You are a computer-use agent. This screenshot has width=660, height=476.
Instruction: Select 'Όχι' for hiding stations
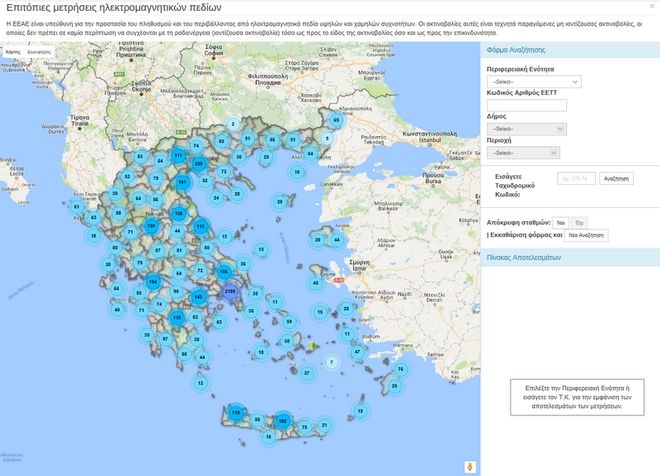579,221
